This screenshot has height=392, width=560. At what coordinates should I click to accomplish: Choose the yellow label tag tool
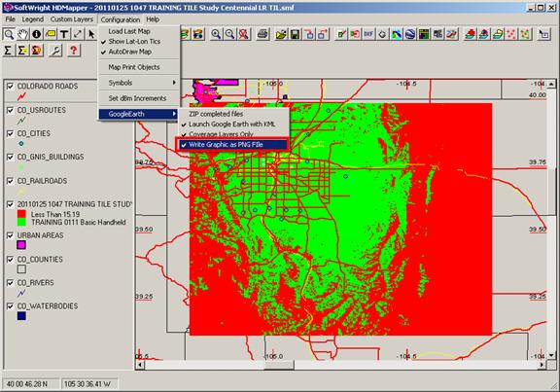pyautogui.click(x=51, y=34)
